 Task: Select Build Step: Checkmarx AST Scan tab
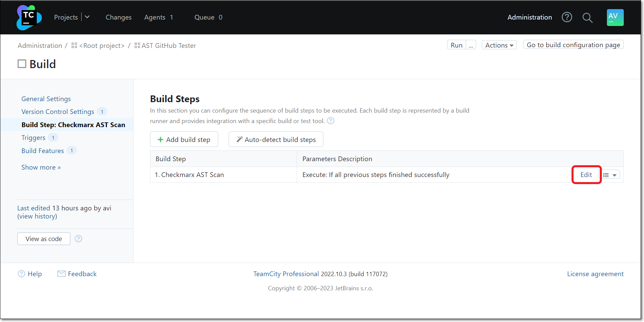(x=73, y=125)
